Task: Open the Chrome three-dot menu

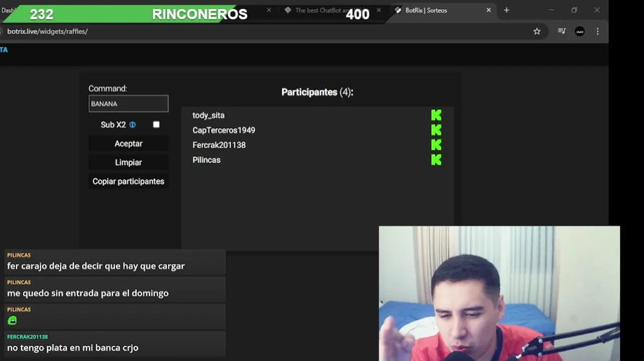Action: click(597, 31)
